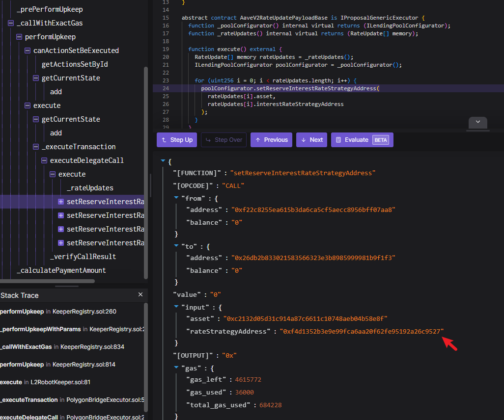Collapse the code panel with chevron button
The width and height of the screenshot is (504, 420).
[477, 123]
